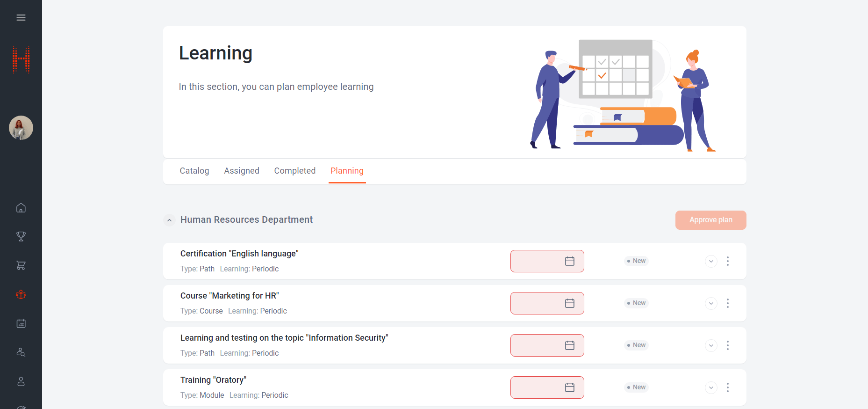Open the trophy achievements icon
The height and width of the screenshot is (409, 868).
(21, 236)
